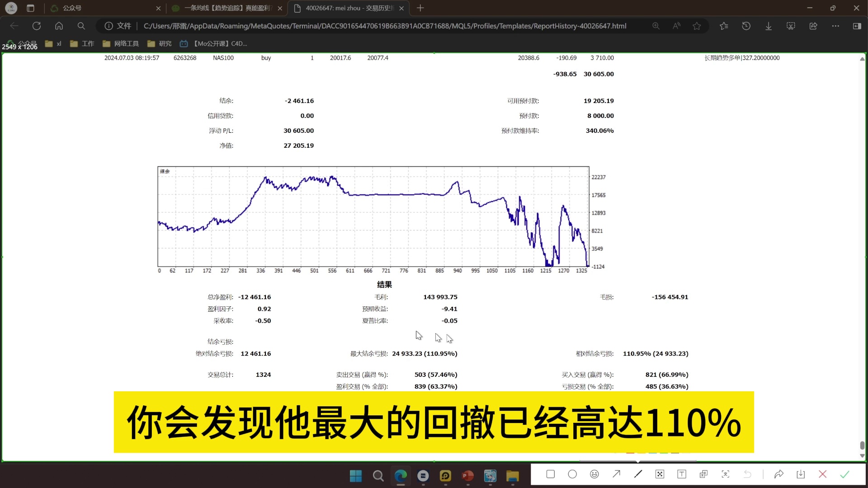Viewport: 868px width, 488px height.
Task: Confirm screenshot with green checkmark
Action: tap(844, 474)
